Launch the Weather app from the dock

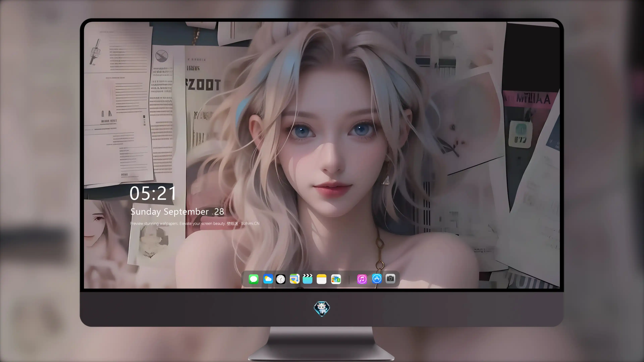pos(268,279)
